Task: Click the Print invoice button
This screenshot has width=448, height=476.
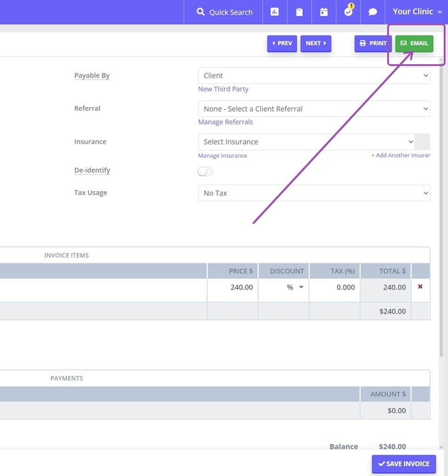Action: click(x=372, y=43)
